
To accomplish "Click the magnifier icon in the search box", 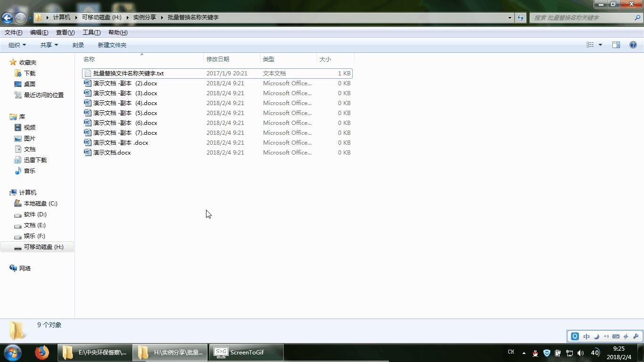I will pyautogui.click(x=638, y=17).
